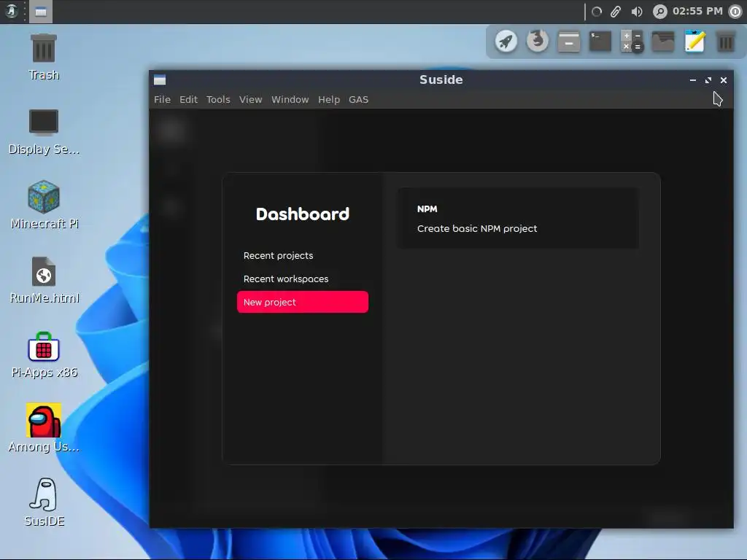Open the terminal from dock
The image size is (747, 560).
[x=600, y=42]
